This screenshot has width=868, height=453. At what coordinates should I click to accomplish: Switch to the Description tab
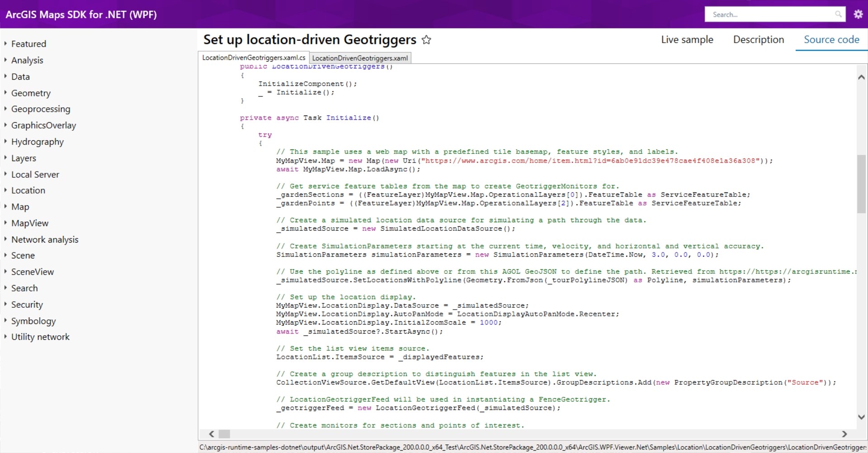tap(759, 40)
